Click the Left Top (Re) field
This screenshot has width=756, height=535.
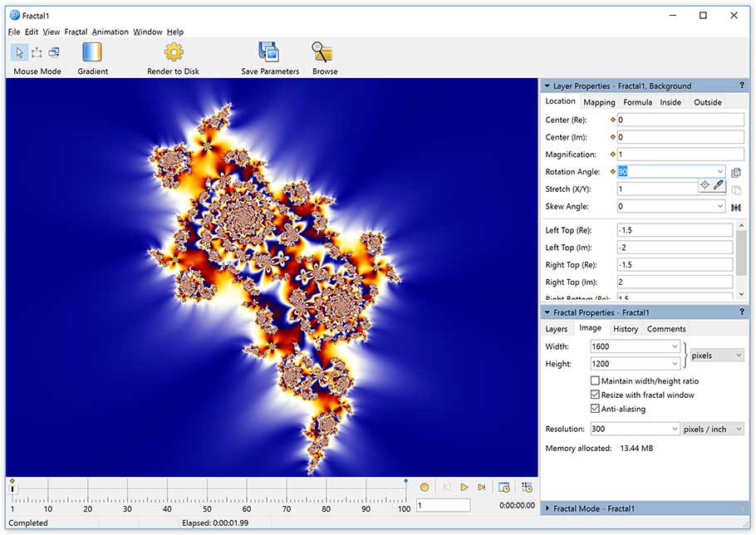pos(675,230)
